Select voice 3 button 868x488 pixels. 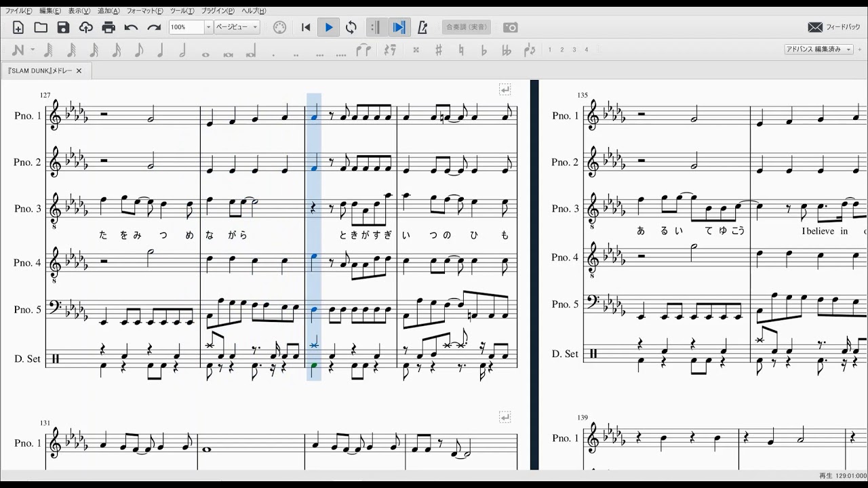coord(574,50)
